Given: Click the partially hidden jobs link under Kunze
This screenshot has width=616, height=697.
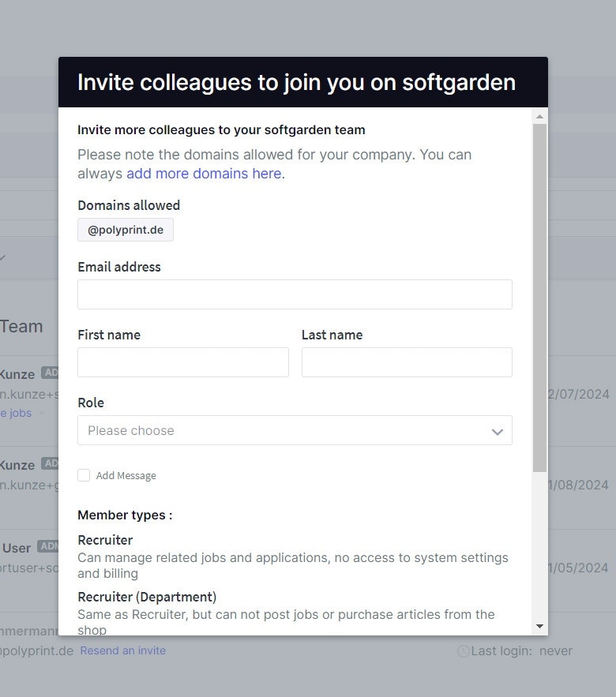Looking at the screenshot, I should pyautogui.click(x=16, y=413).
